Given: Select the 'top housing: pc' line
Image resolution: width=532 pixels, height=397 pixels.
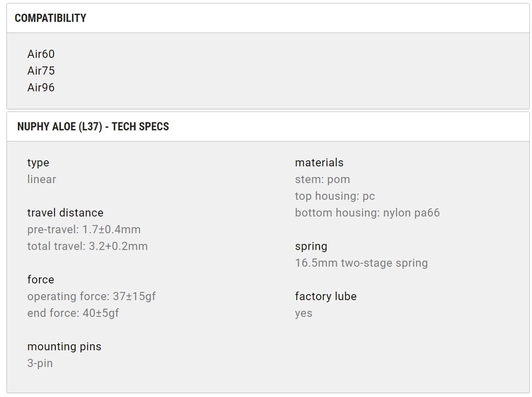Looking at the screenshot, I should point(335,196).
